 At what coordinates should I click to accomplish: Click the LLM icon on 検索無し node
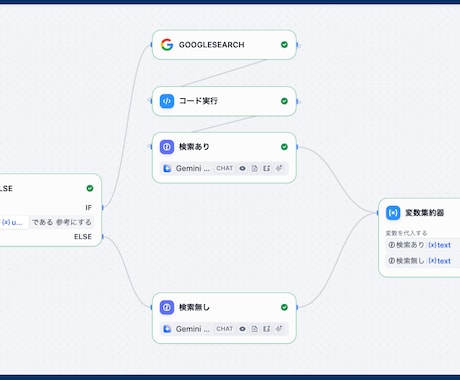167,307
